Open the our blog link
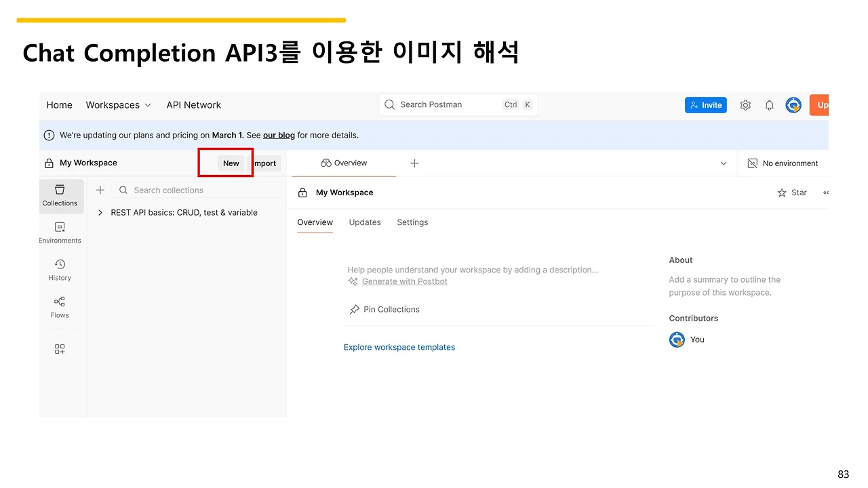 pyautogui.click(x=279, y=136)
